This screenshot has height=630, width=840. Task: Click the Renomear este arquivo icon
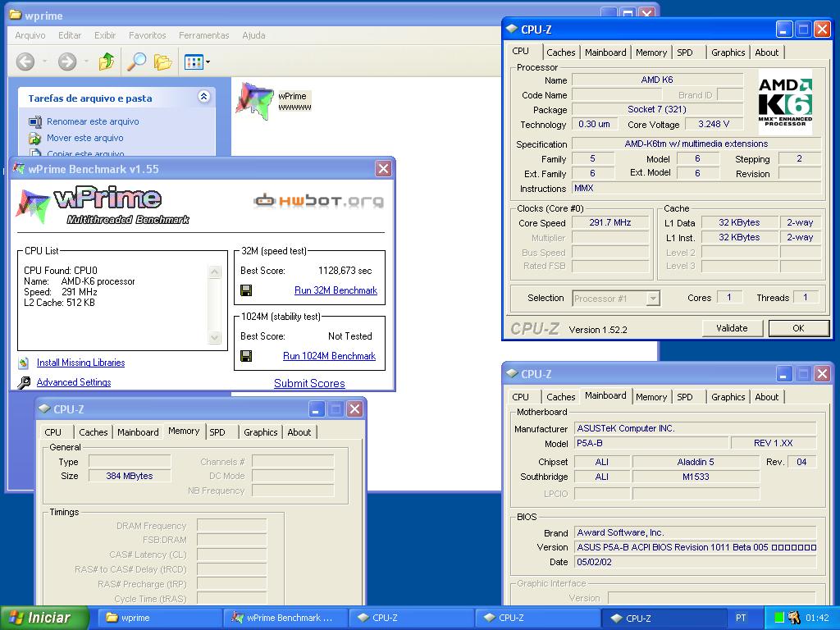click(x=34, y=121)
